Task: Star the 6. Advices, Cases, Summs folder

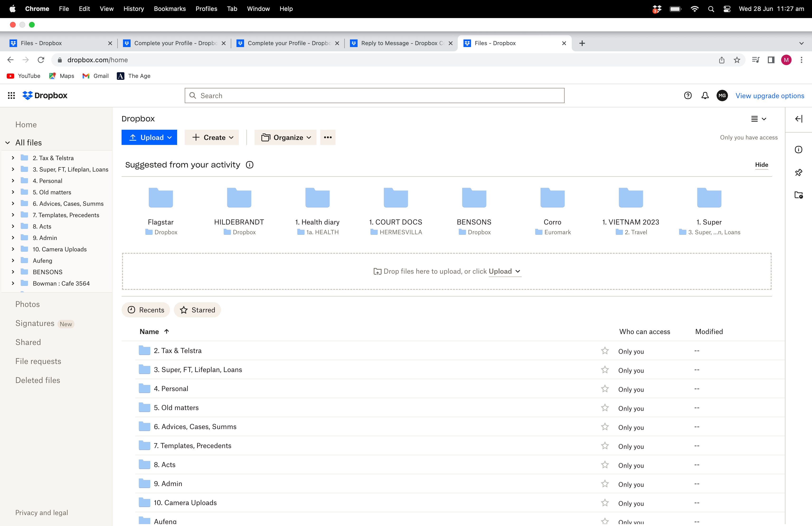Action: pos(604,427)
